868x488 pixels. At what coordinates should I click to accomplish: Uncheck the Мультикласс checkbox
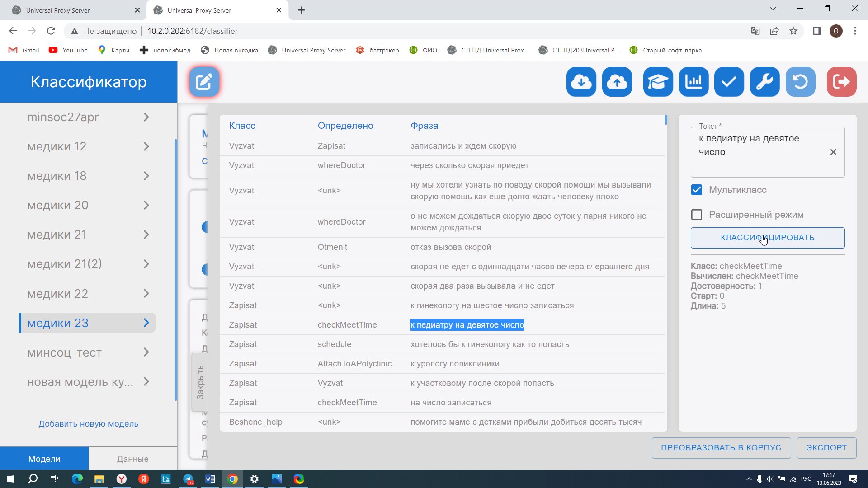pos(697,190)
